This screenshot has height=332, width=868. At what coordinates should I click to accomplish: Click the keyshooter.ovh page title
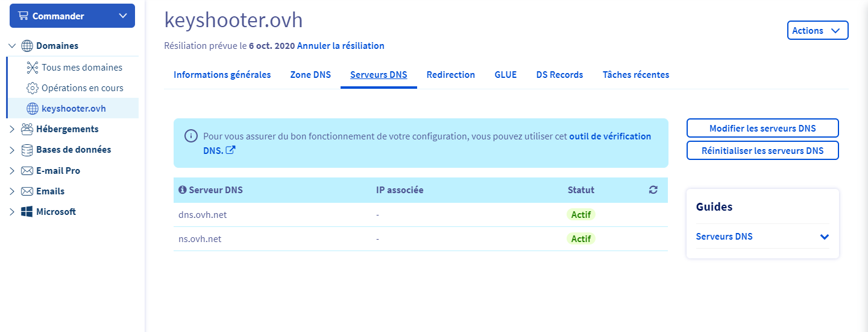click(233, 20)
